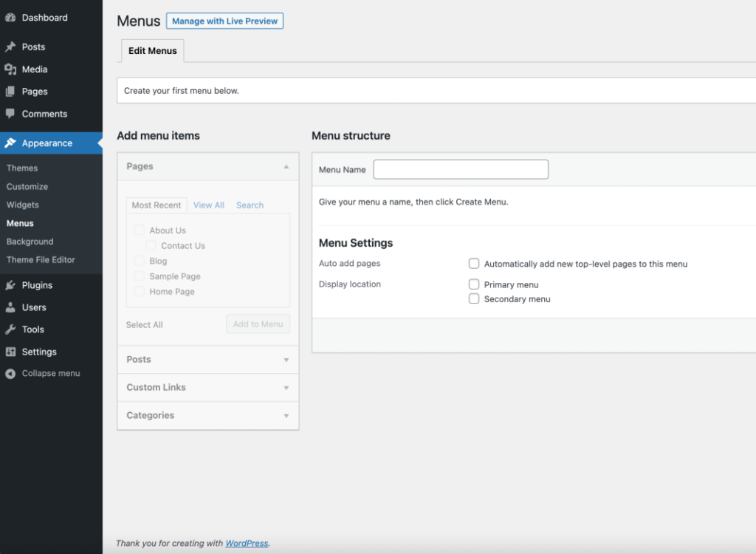Open Background submenu item
Image resolution: width=756 pixels, height=554 pixels.
(30, 242)
